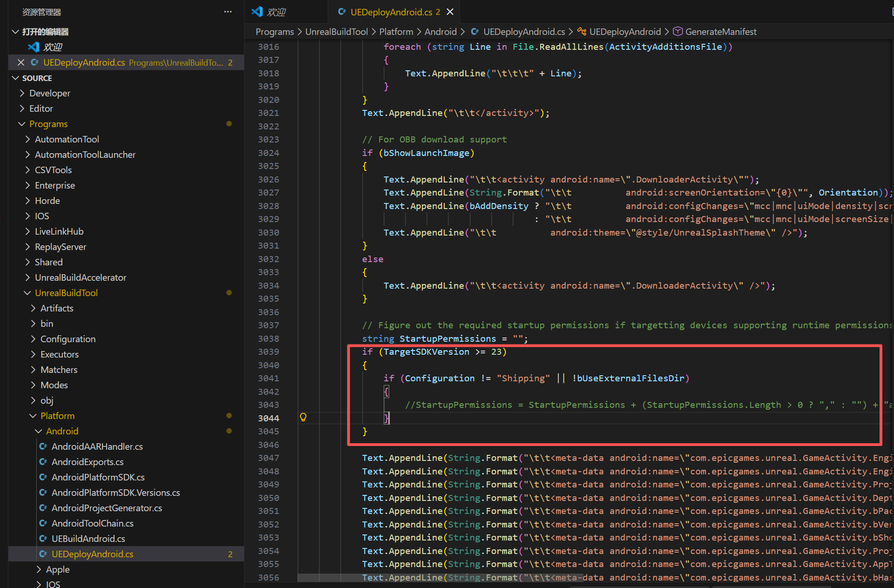Open UEBuildAndroid.cs from the file tree
Viewport: 894px width, 588px height.
click(88, 539)
